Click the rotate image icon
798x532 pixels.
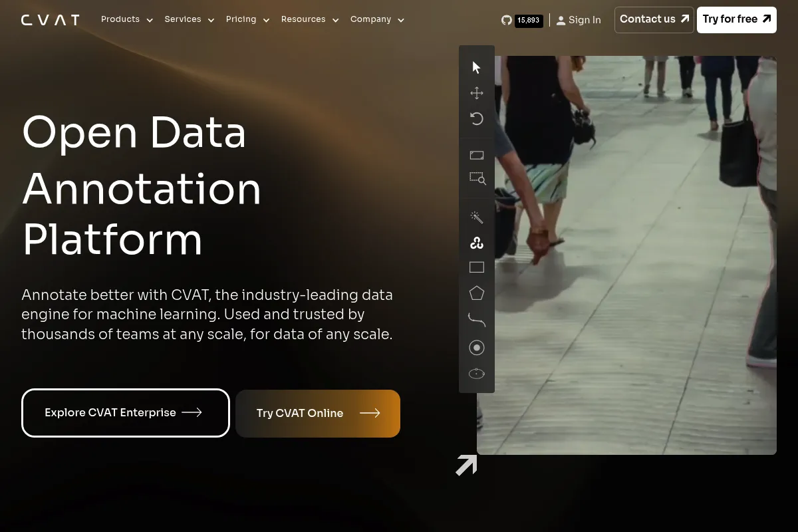pyautogui.click(x=476, y=118)
